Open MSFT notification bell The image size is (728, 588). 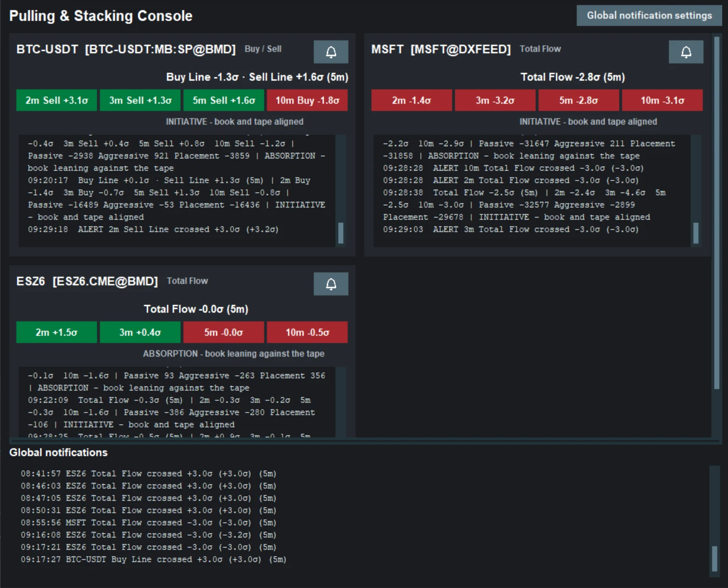pyautogui.click(x=686, y=52)
